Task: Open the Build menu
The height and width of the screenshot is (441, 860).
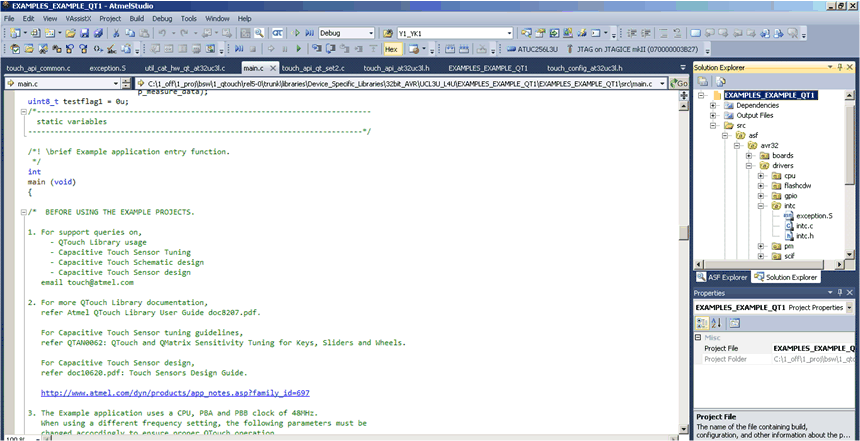Action: (137, 19)
